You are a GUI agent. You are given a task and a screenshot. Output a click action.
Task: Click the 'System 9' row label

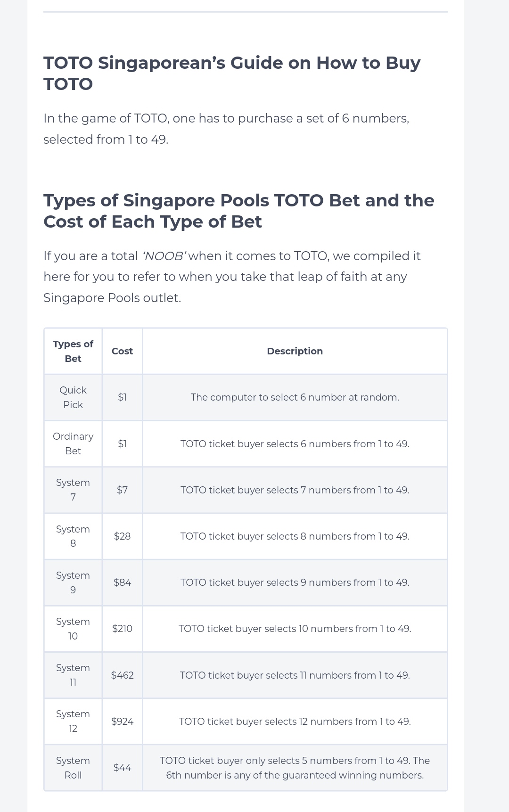coord(73,582)
